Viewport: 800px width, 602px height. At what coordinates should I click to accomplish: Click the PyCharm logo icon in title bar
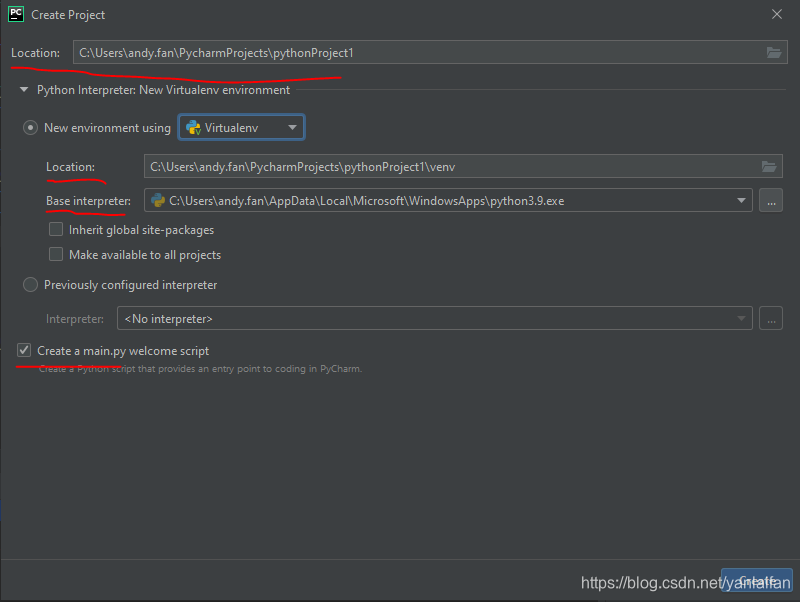(16, 14)
